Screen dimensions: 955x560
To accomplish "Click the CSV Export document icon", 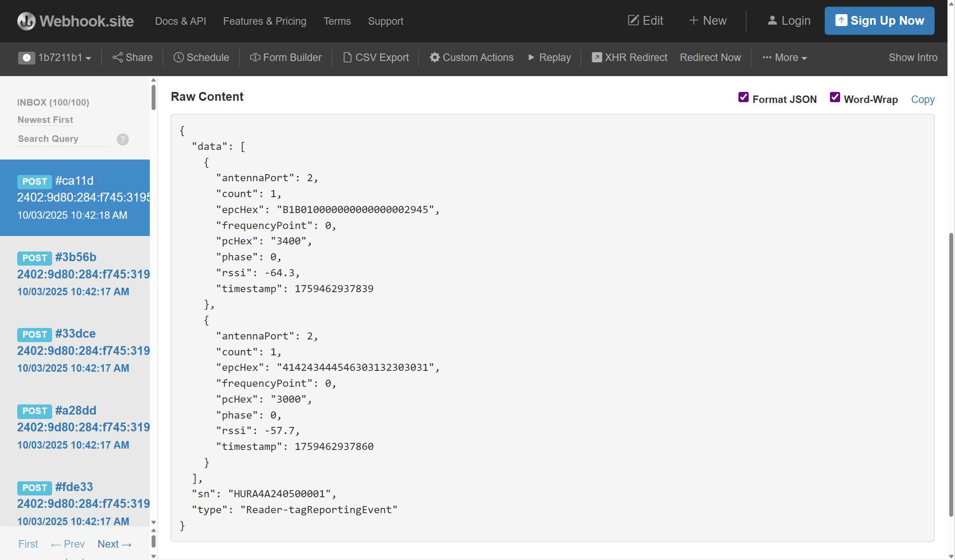I will click(x=347, y=57).
